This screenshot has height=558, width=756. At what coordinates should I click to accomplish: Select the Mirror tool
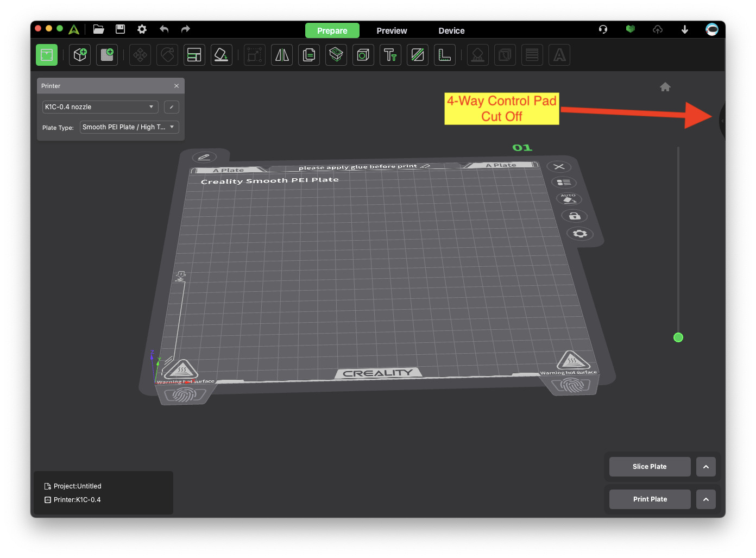pos(282,55)
